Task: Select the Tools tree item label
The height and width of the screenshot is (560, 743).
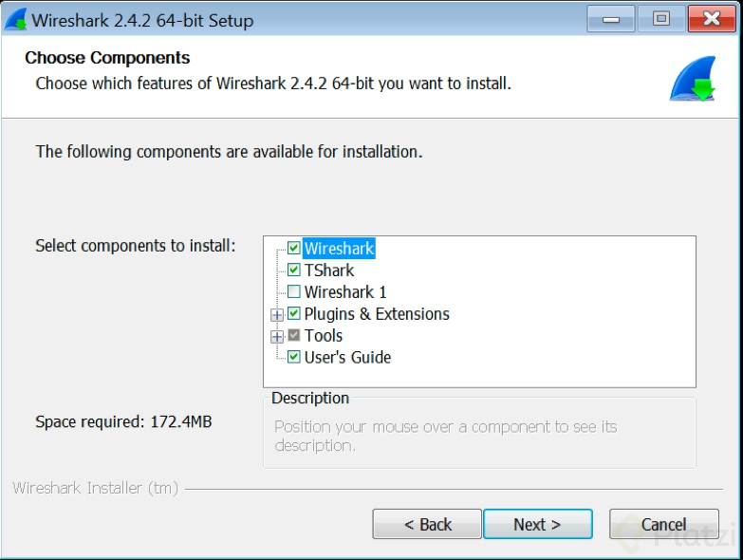Action: click(x=324, y=336)
